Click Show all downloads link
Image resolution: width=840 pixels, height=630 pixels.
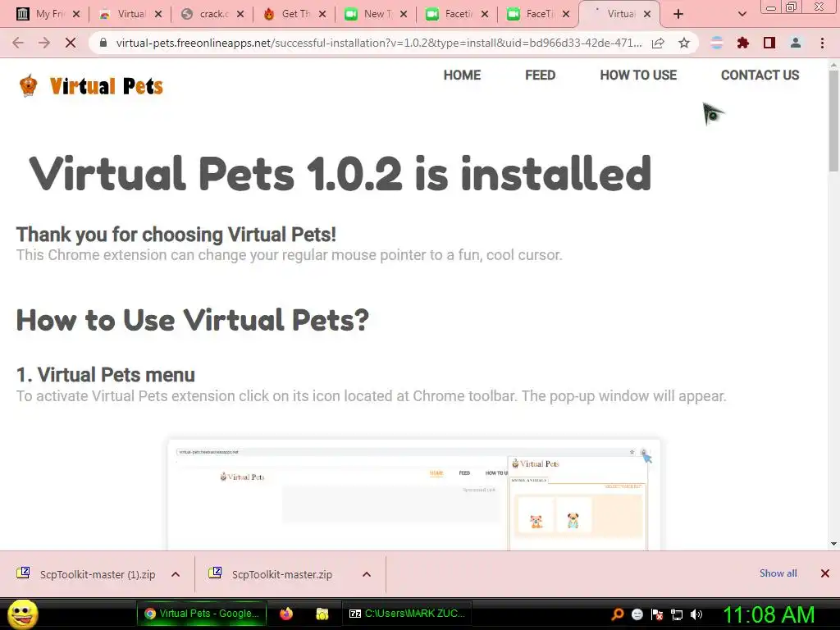[x=778, y=573]
